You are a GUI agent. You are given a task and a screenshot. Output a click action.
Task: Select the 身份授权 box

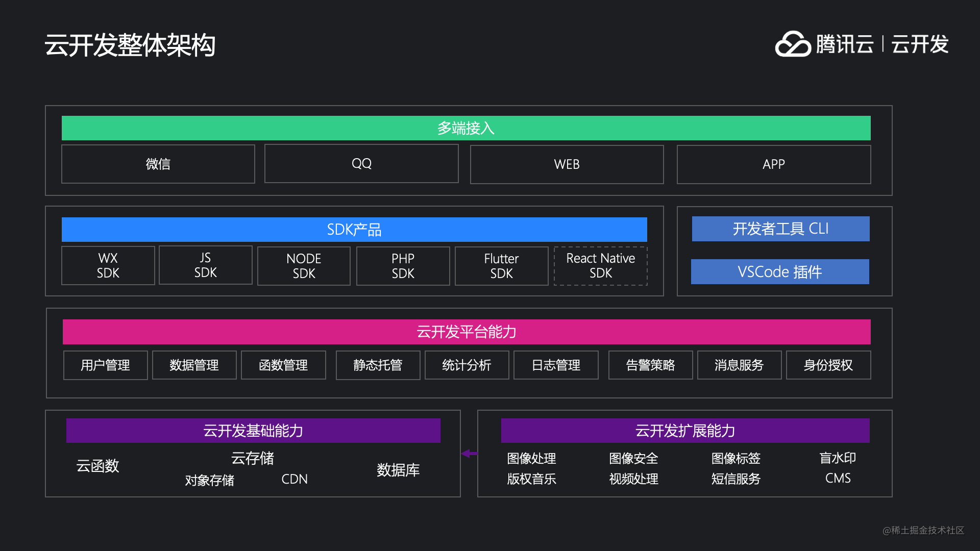click(x=828, y=365)
